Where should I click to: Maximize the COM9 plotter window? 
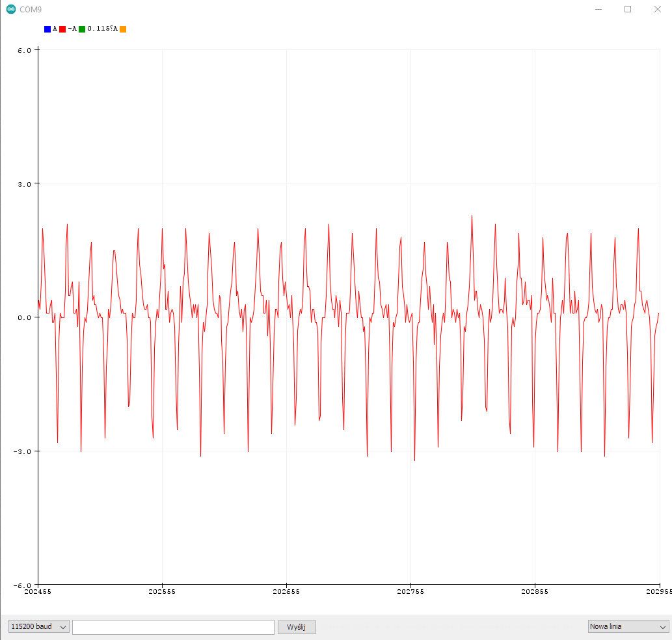pyautogui.click(x=628, y=9)
